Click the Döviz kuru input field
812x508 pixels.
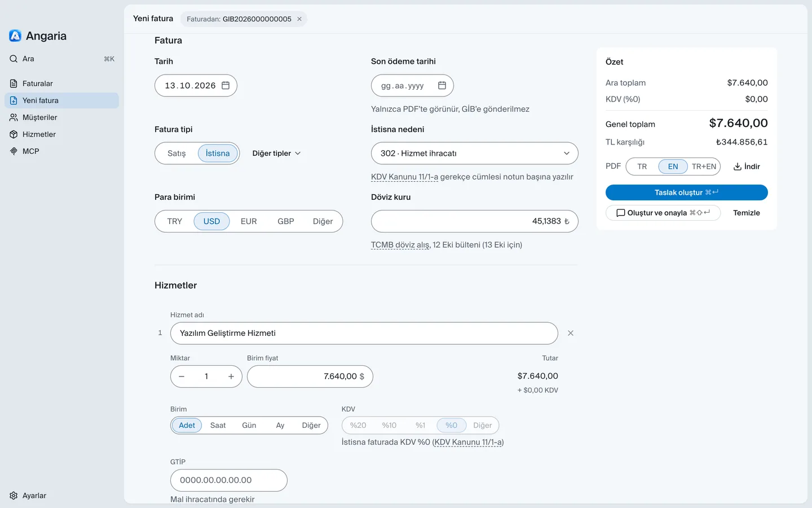475,221
